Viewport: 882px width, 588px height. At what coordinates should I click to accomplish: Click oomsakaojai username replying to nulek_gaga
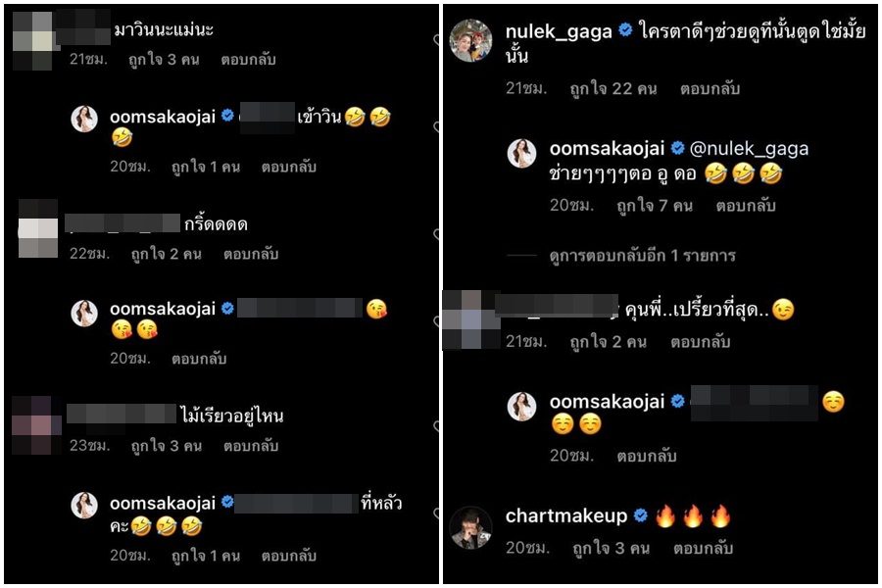click(x=607, y=149)
